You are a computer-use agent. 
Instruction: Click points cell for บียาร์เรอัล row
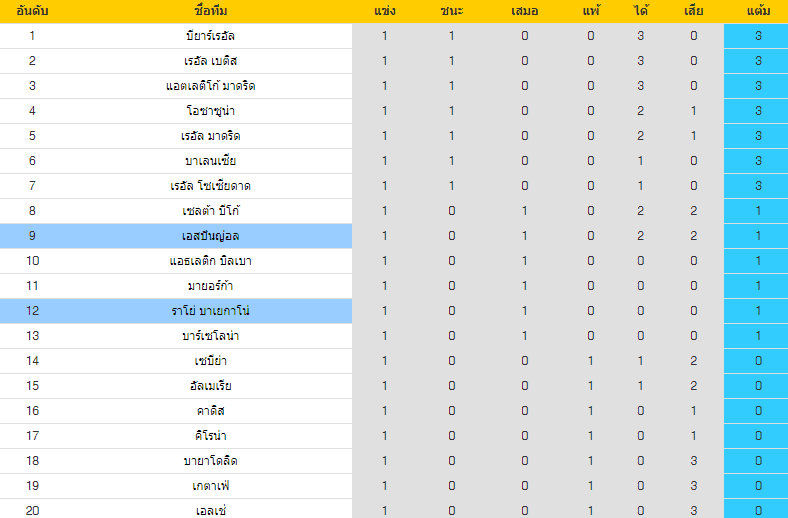pos(758,36)
